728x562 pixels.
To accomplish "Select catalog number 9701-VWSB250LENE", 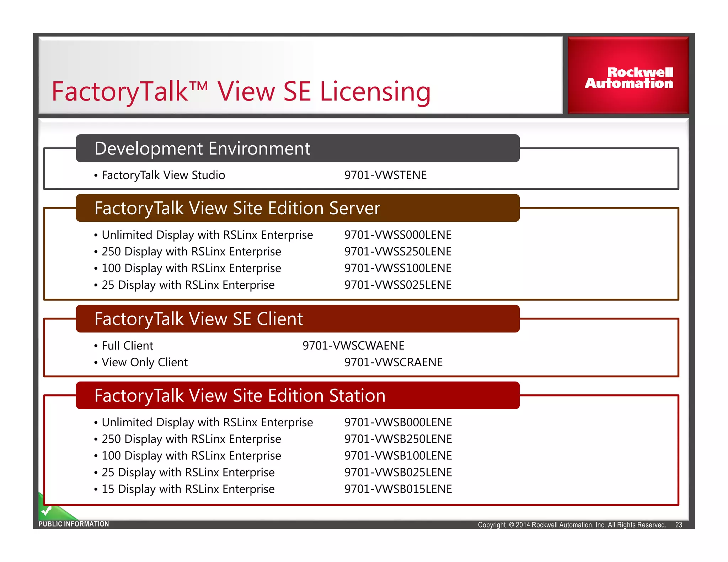I will point(398,439).
